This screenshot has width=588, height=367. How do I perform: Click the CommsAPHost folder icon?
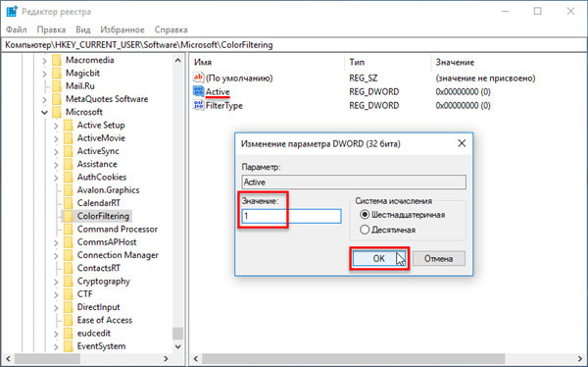click(69, 242)
